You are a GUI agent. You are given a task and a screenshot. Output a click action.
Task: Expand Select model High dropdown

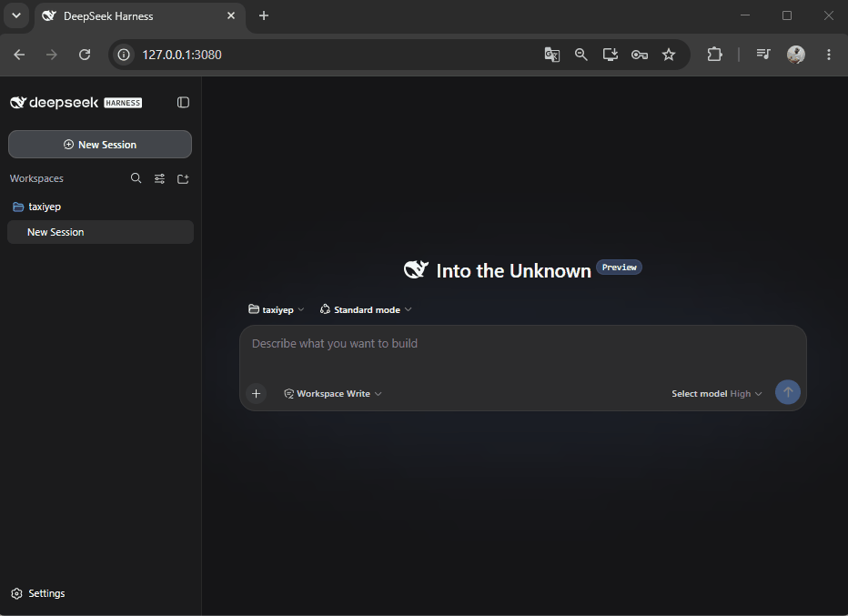pyautogui.click(x=717, y=394)
